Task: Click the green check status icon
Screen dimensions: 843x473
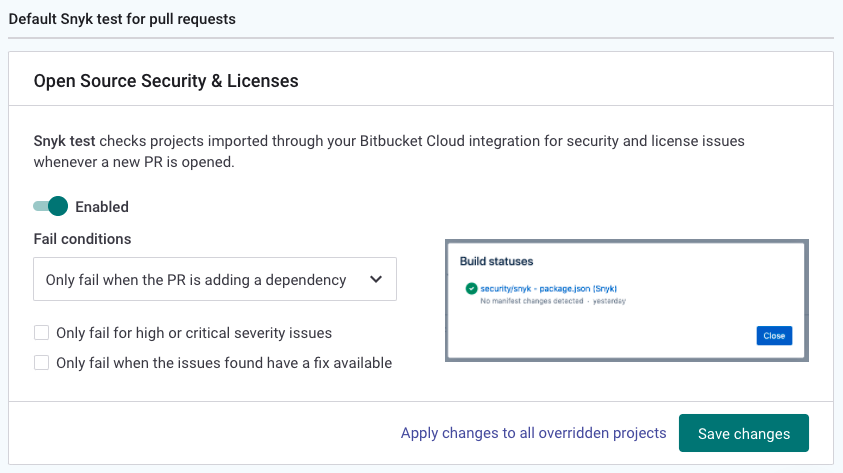Action: point(471,289)
